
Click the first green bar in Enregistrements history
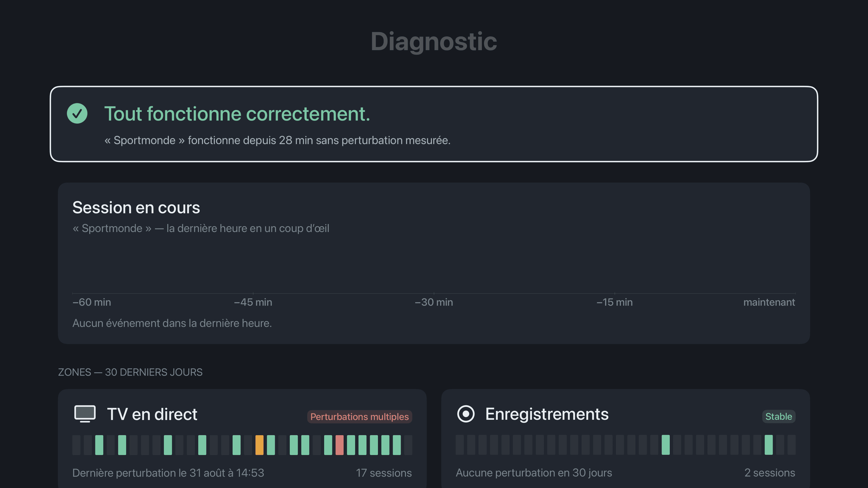tap(665, 445)
